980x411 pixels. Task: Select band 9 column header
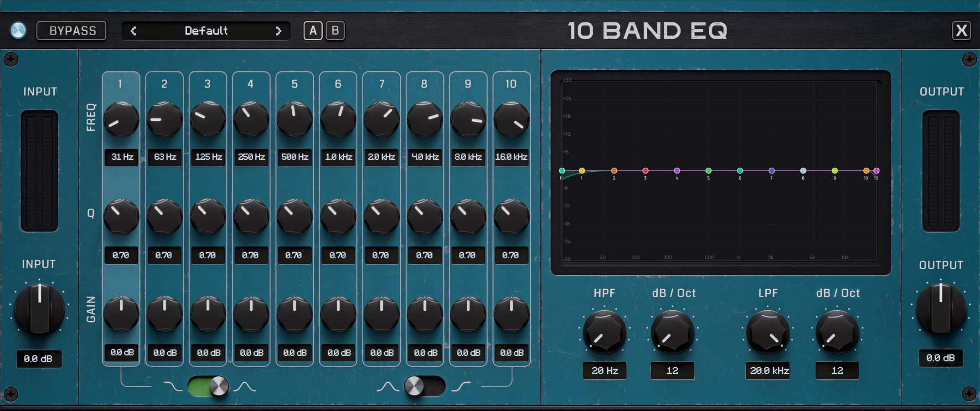[468, 84]
